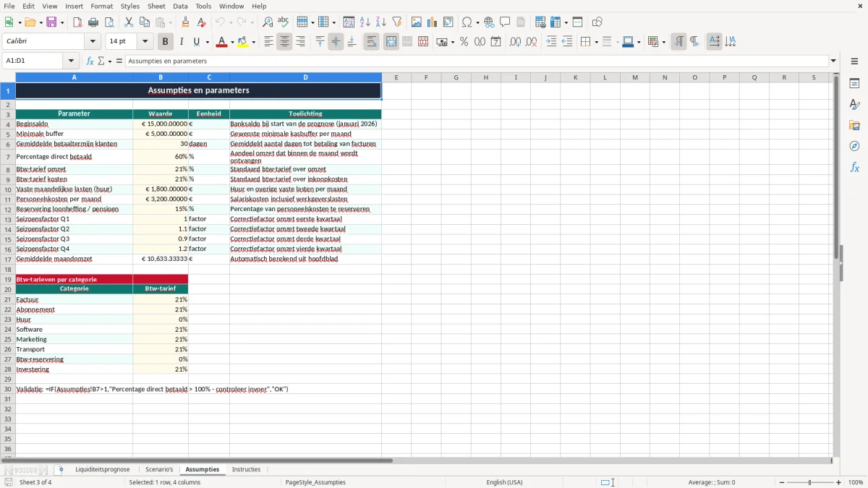Click the zoom in plus button
Viewport: 868px width, 488px height.
point(839,482)
